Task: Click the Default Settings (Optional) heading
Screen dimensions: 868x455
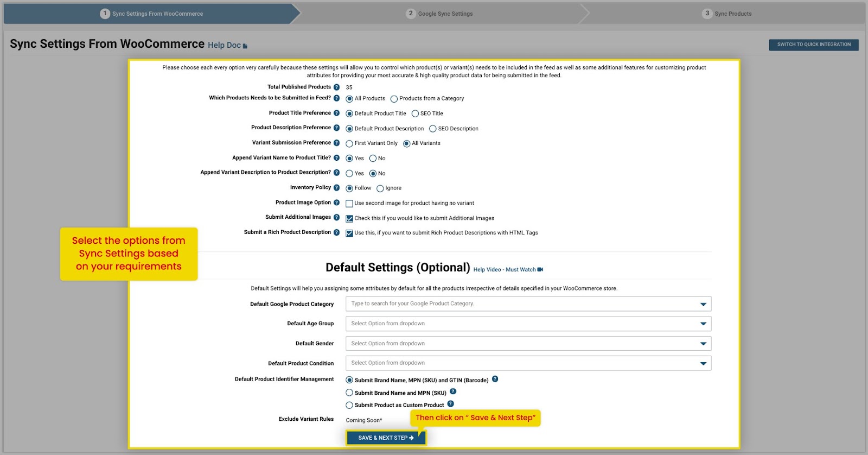Action: [x=398, y=268]
